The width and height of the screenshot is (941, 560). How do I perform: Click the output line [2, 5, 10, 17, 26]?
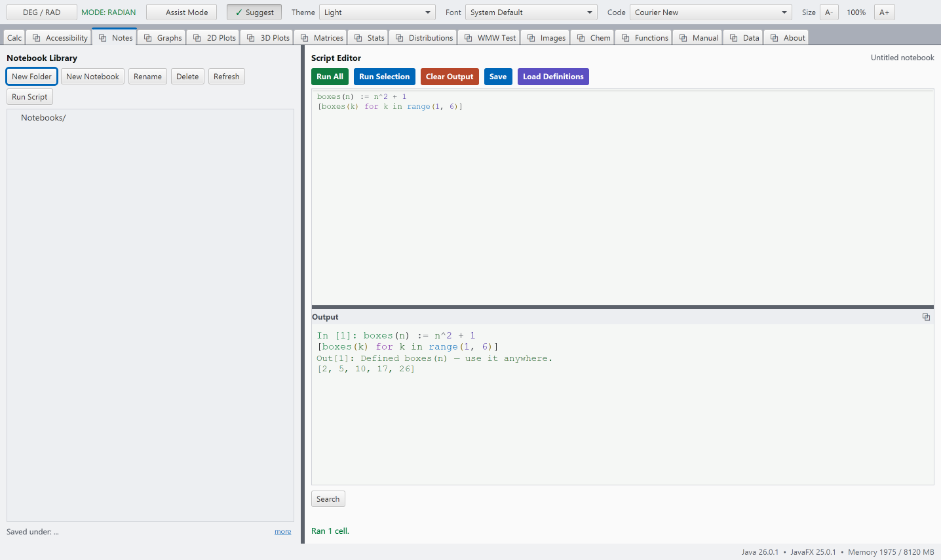point(366,369)
